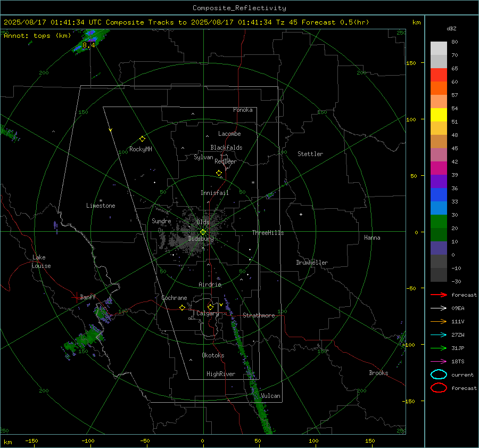Image resolution: width=479 pixels, height=448 pixels.
Task: Click the Banff town label
Action: click(x=88, y=297)
